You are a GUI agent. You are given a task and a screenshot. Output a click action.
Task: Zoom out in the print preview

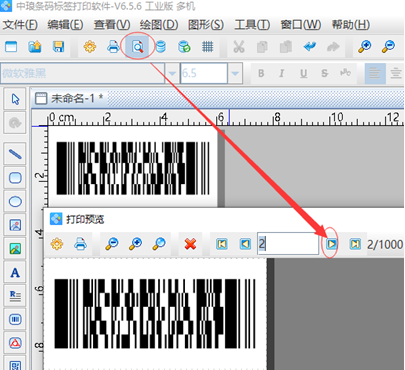pos(112,244)
